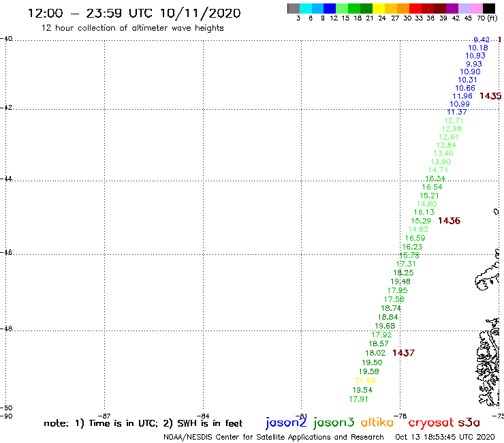
Task: Click the s3a satellite legend label
Action: (x=469, y=423)
